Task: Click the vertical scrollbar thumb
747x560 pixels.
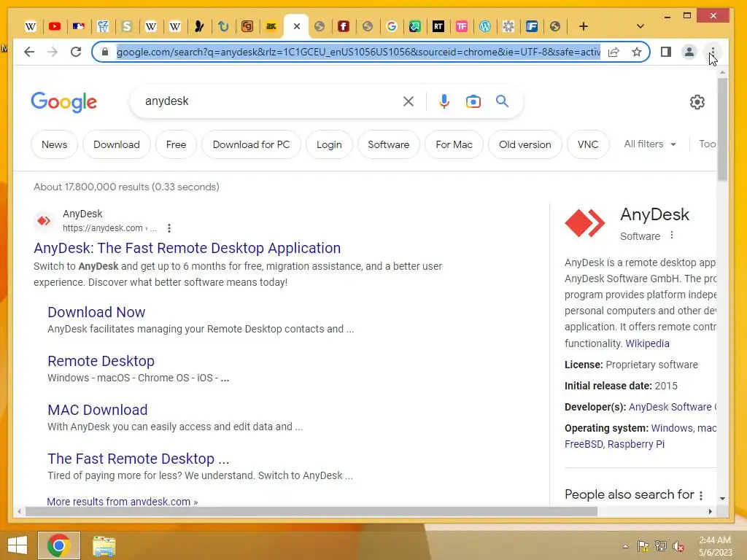Action: 722,130
